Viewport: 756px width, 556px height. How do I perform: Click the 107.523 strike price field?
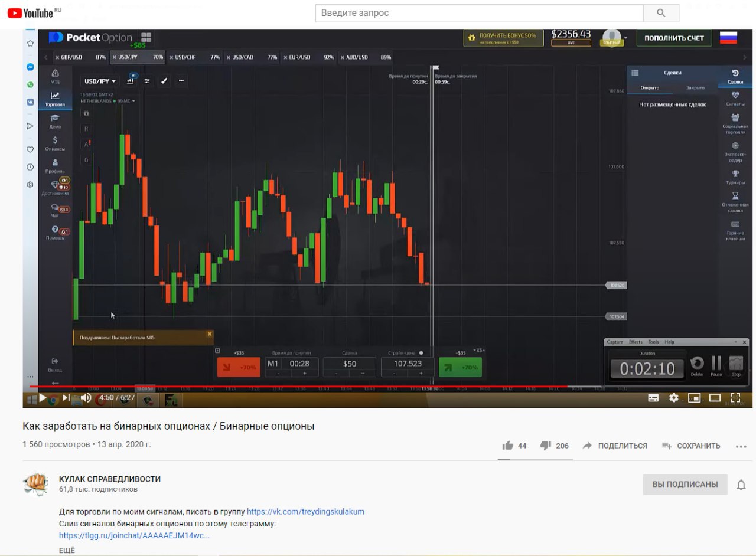408,364
